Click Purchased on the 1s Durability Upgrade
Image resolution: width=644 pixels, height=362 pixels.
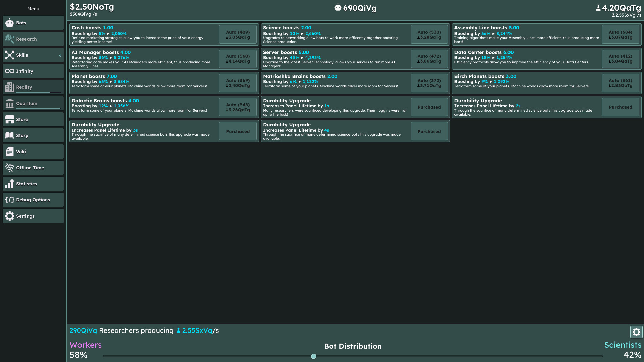(x=429, y=107)
